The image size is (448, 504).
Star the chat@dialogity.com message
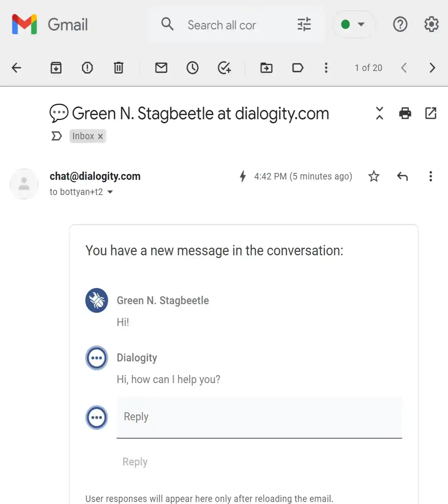pos(374,176)
